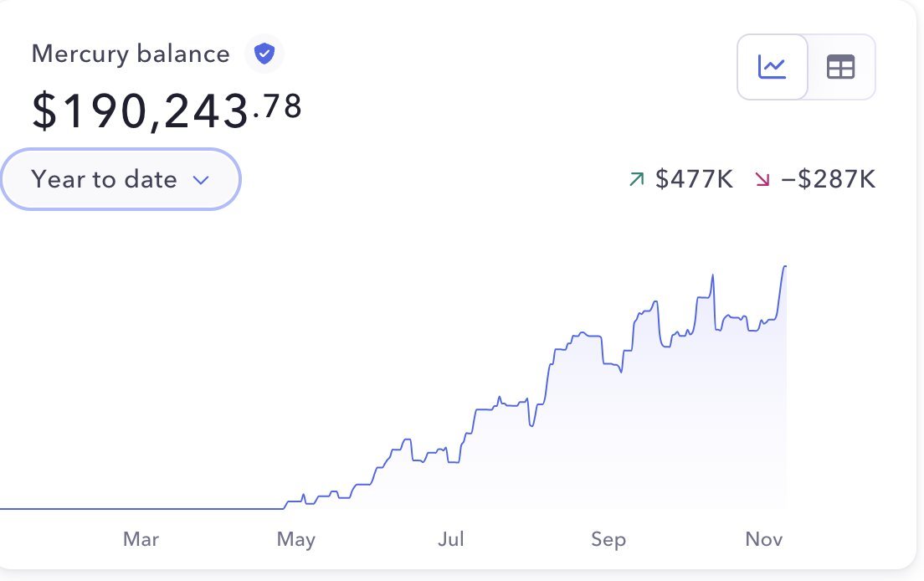The width and height of the screenshot is (924, 581).
Task: Select the Jul label on the chart axis
Action: coord(451,539)
